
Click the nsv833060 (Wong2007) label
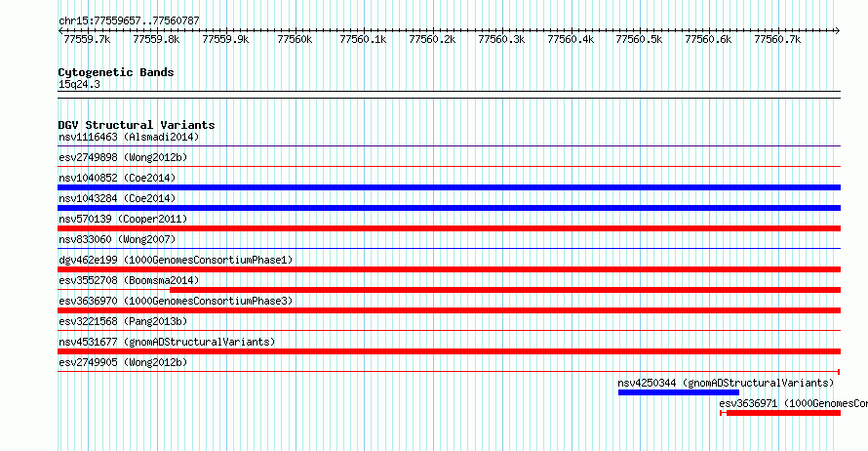[x=117, y=239]
